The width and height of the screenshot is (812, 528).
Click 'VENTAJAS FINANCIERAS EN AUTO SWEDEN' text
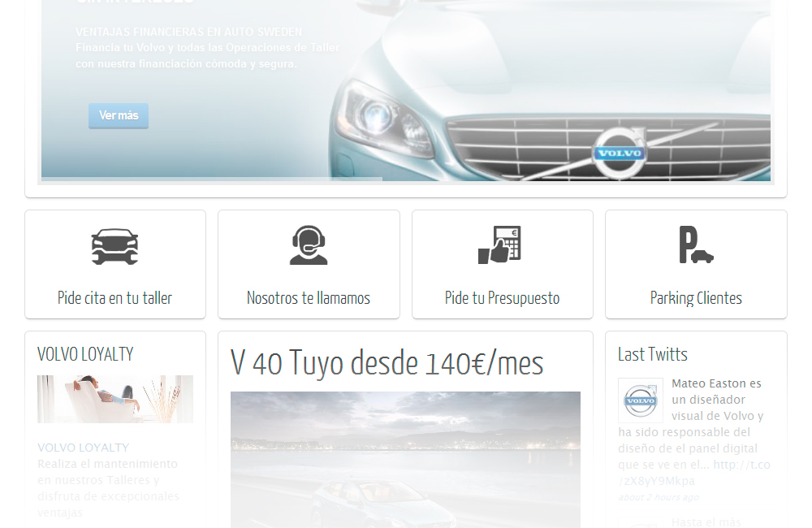(188, 32)
